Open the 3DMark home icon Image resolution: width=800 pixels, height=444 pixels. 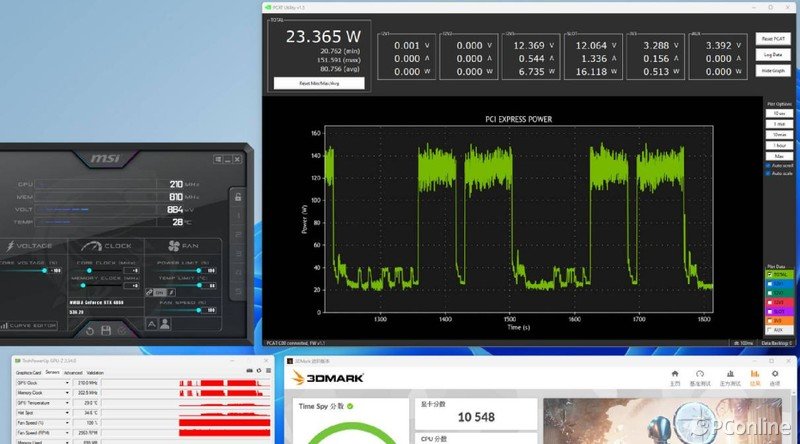pyautogui.click(x=675, y=374)
